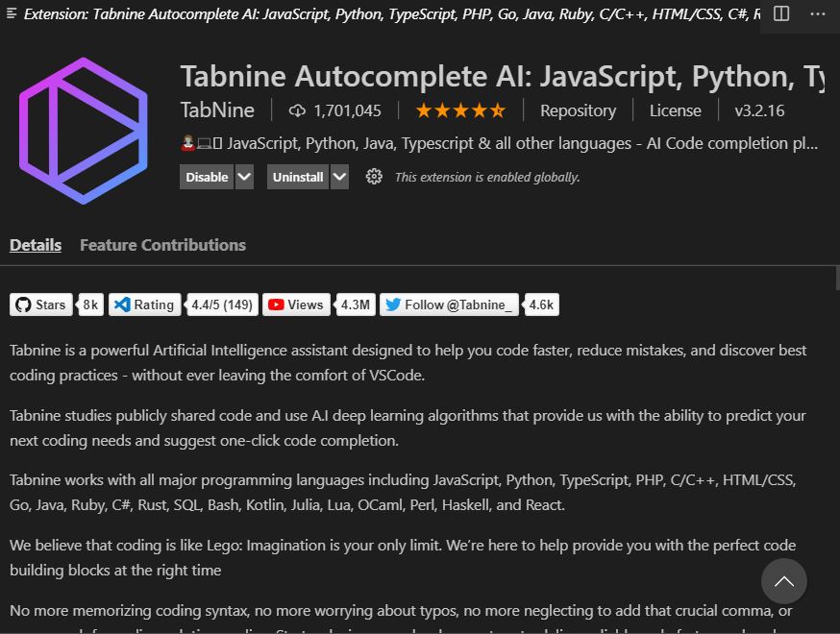Click the scroll-to-top arrow button
840x634 pixels.
coord(783,581)
